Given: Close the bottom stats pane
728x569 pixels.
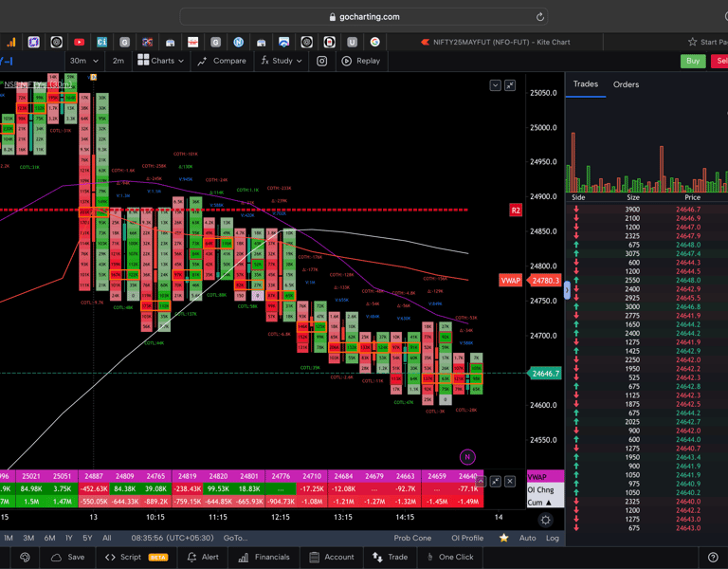Looking at the screenshot, I should click(510, 482).
